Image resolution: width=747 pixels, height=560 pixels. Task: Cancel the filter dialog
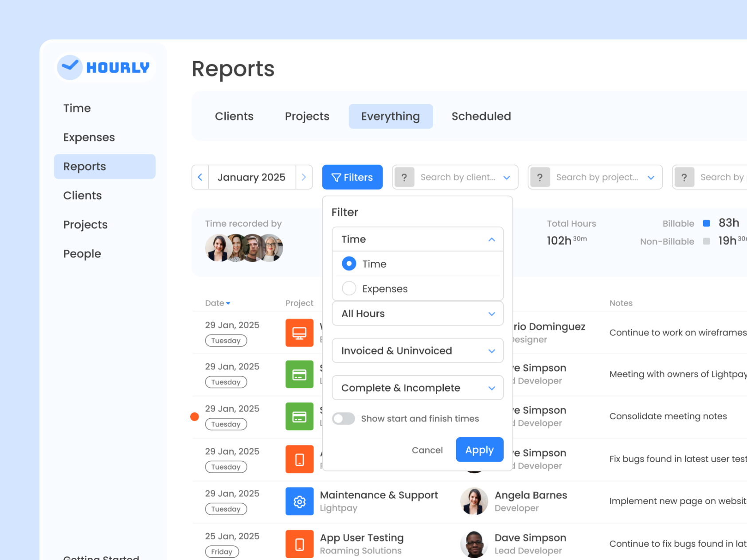(427, 450)
